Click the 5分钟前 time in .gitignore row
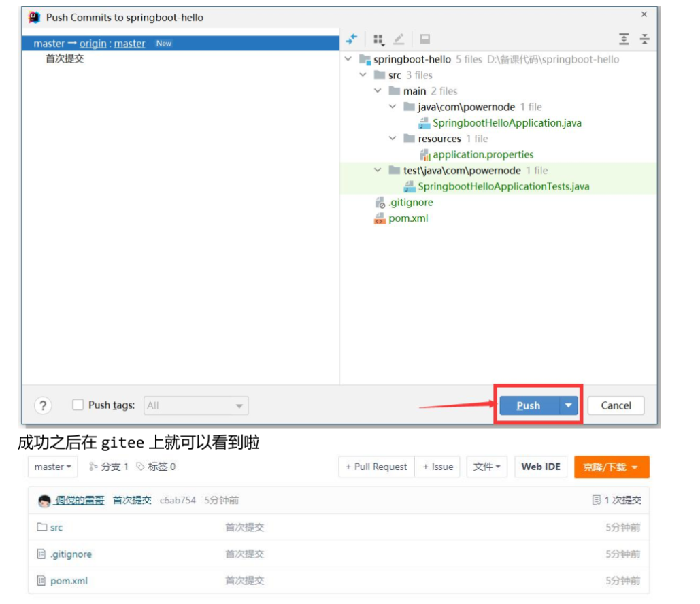The width and height of the screenshot is (700, 604). coord(622,554)
